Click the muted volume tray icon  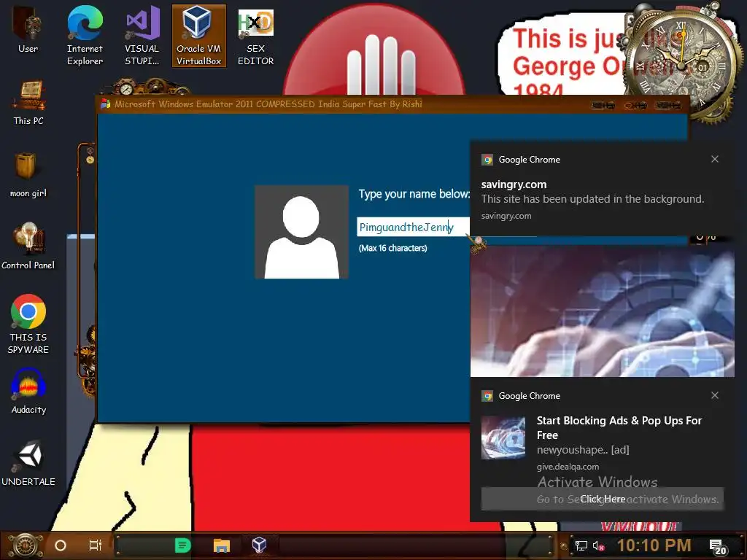click(x=598, y=545)
